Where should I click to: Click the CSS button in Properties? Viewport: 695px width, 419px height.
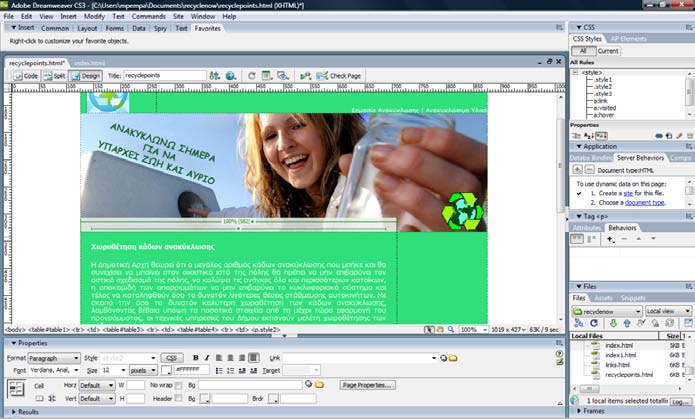[x=172, y=358]
